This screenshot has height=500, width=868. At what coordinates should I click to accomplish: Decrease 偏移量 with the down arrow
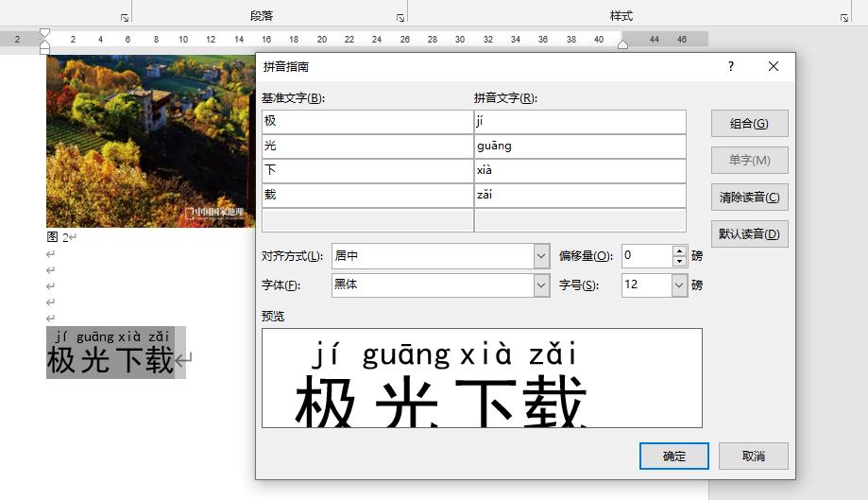[679, 261]
